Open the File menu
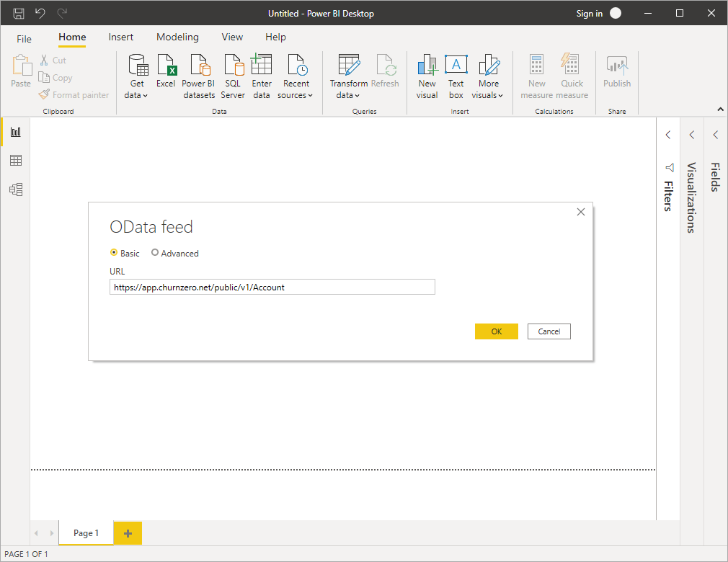The width and height of the screenshot is (728, 562). [24, 39]
